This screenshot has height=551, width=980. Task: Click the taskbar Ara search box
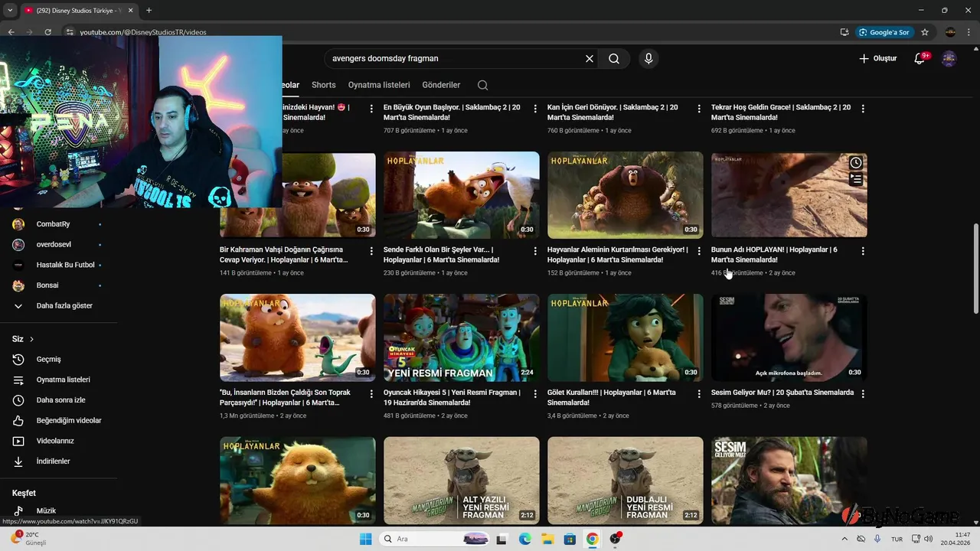click(435, 539)
